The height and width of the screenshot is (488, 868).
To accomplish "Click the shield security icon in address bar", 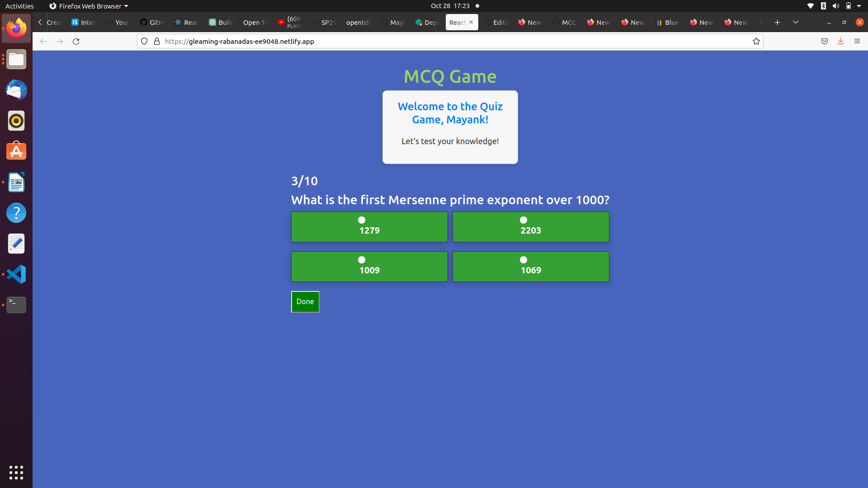I will [144, 41].
